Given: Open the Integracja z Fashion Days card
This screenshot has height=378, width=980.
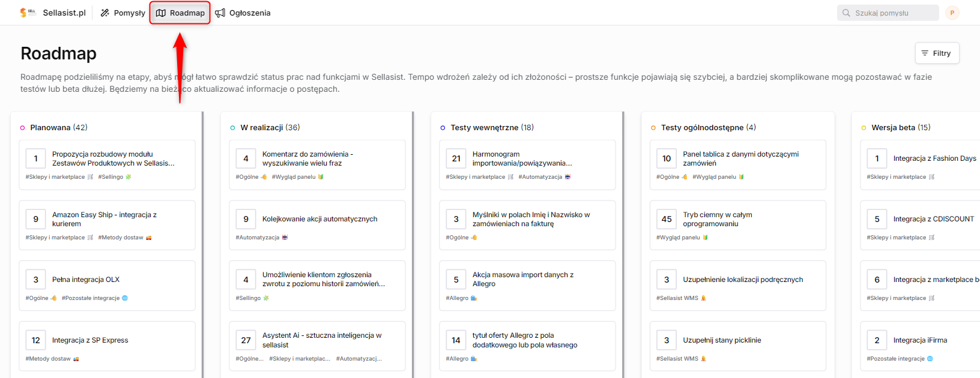Looking at the screenshot, I should coord(921,165).
